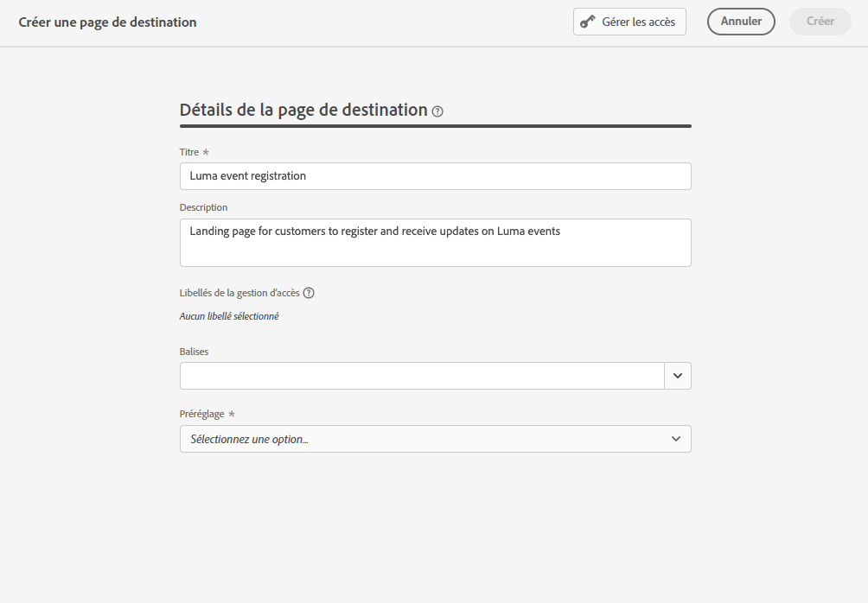
Task: Click the Balises field label
Action: [x=195, y=352]
